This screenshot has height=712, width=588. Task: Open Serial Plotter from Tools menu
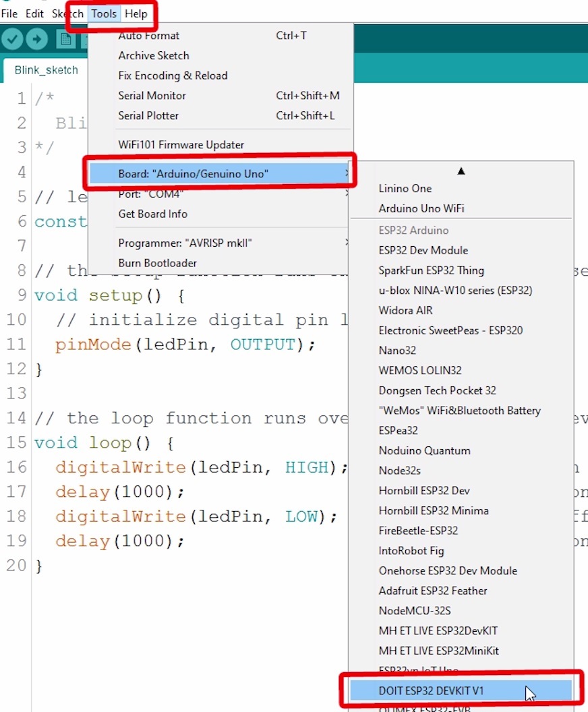[220, 115]
